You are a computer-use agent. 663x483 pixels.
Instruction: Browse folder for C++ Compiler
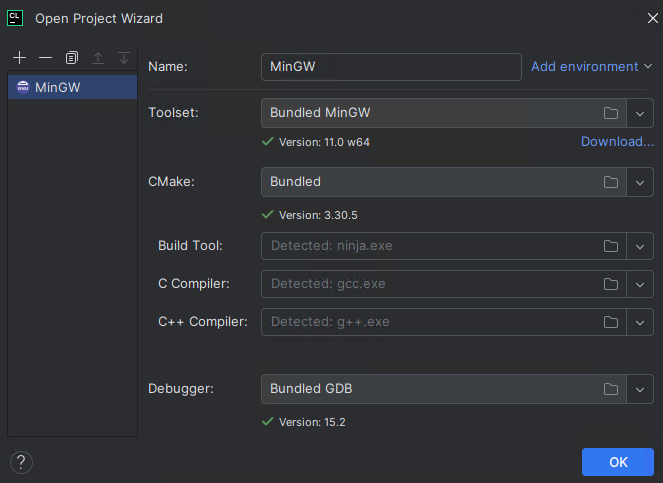(610, 322)
